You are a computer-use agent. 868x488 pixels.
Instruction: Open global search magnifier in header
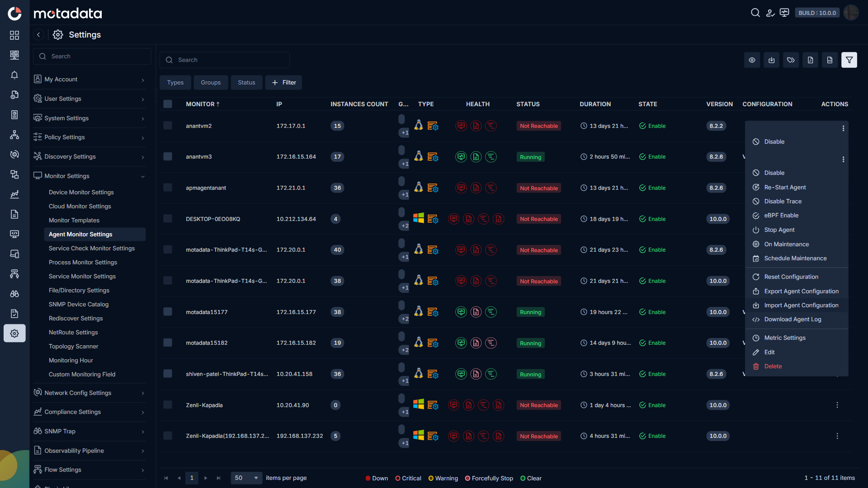click(755, 13)
